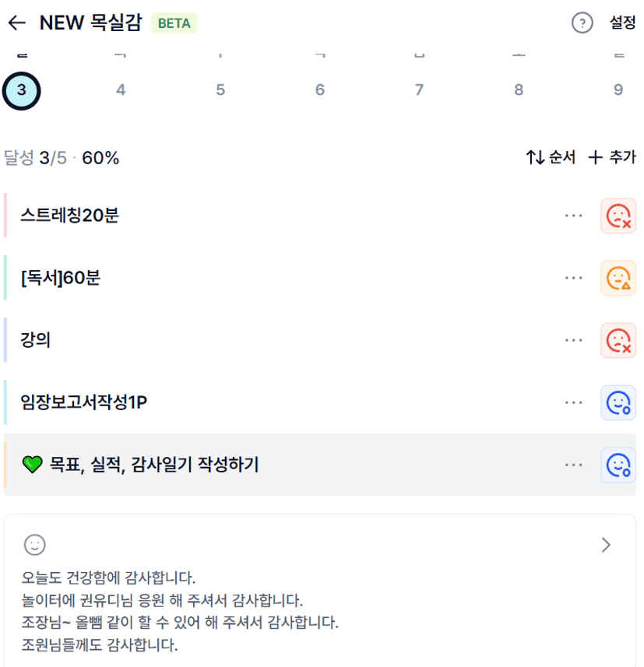This screenshot has width=644, height=667.
Task: Toggle the red face status for 강의
Action: click(x=618, y=340)
